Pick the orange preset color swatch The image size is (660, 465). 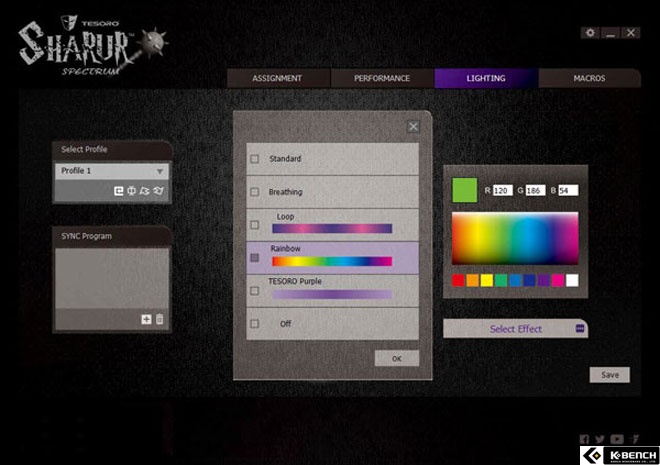[473, 280]
